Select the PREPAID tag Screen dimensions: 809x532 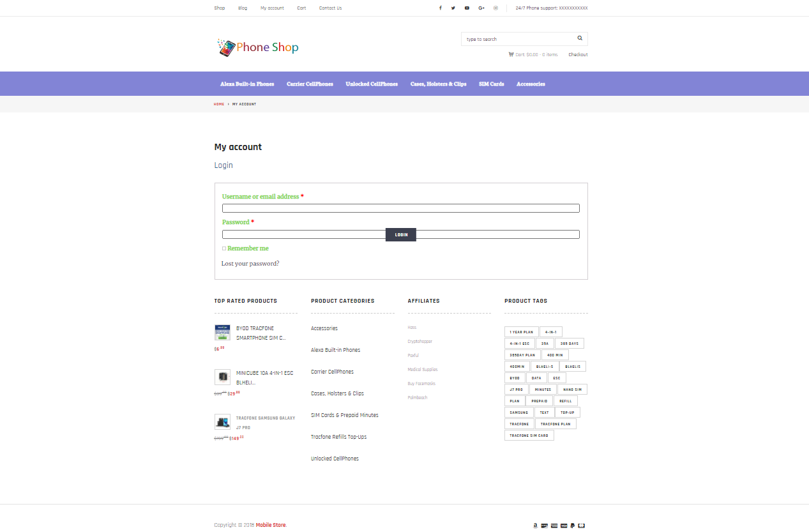tap(539, 401)
